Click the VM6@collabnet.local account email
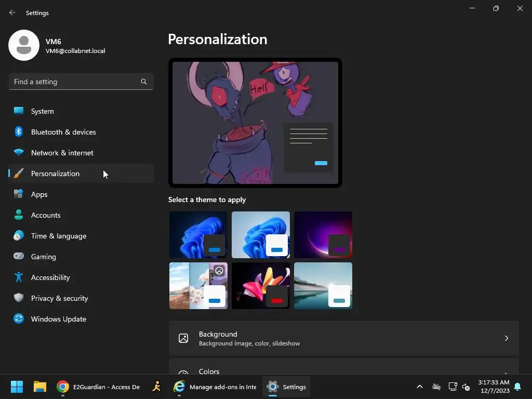532x399 pixels. pos(75,51)
